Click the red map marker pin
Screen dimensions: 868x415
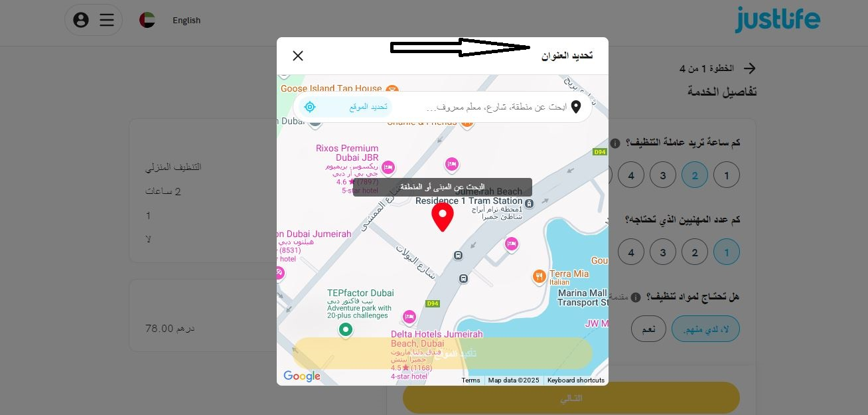443,217
